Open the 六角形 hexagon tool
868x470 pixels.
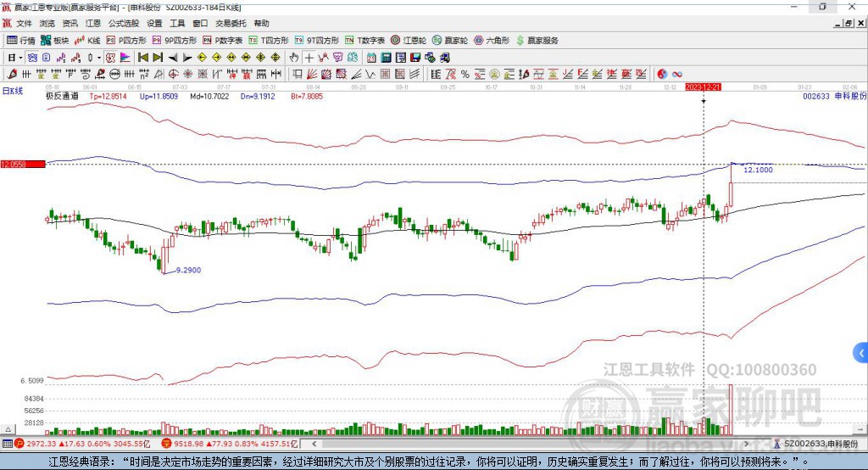492,41
